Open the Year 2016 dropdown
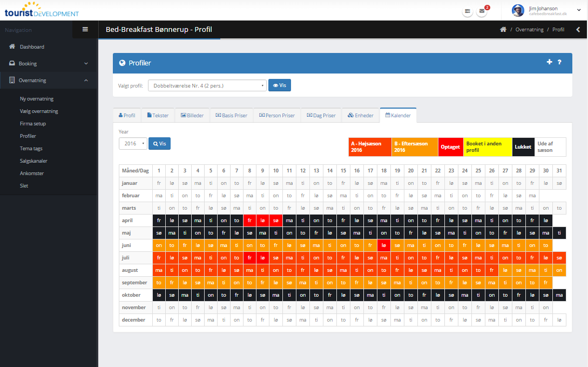The height and width of the screenshot is (367, 588). (133, 144)
